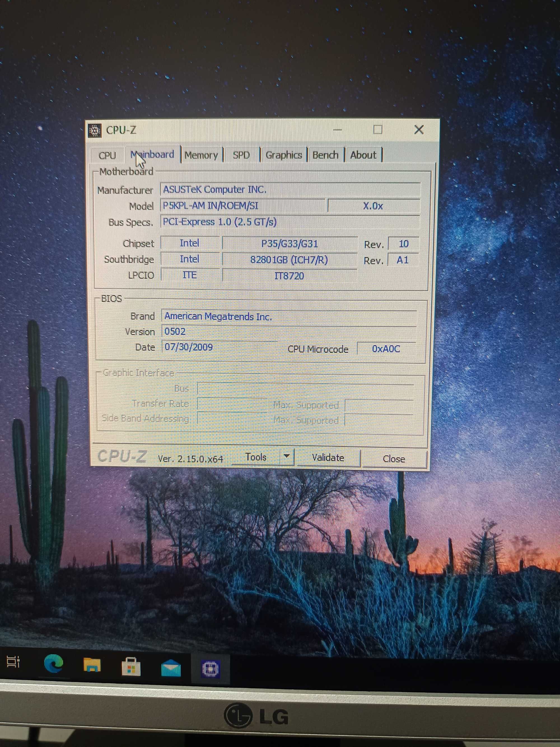560x747 pixels.
Task: Click the CPU Microcode label
Action: coord(318,349)
